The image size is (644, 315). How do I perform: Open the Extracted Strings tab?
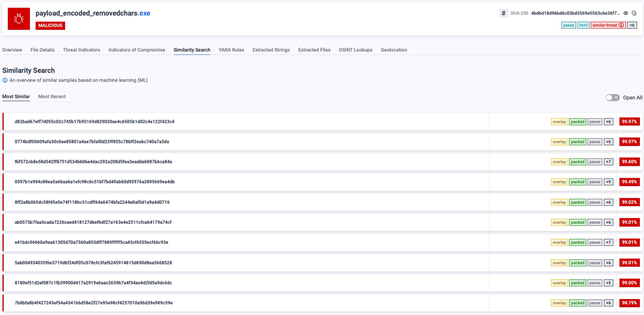(271, 50)
